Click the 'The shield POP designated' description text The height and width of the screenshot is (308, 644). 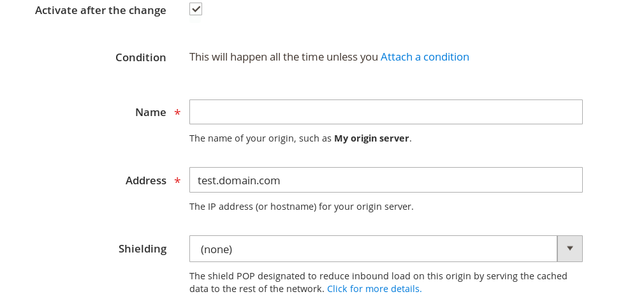[377, 276]
